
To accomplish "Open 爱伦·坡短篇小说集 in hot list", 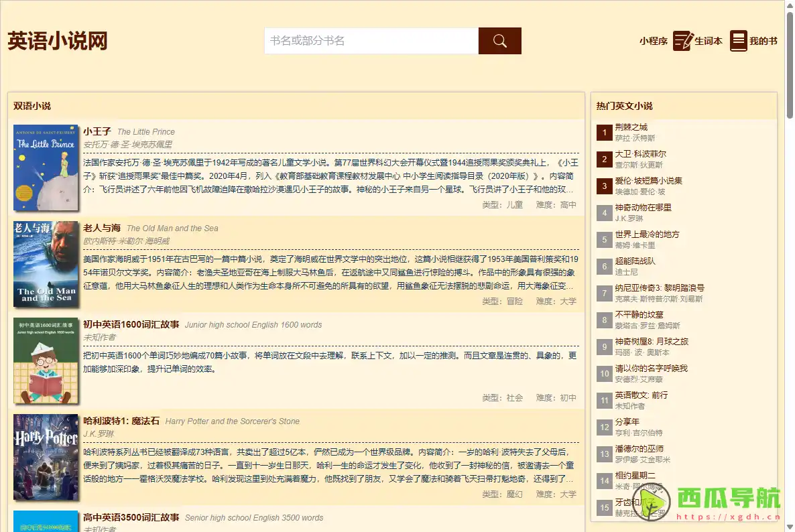I will [x=648, y=181].
